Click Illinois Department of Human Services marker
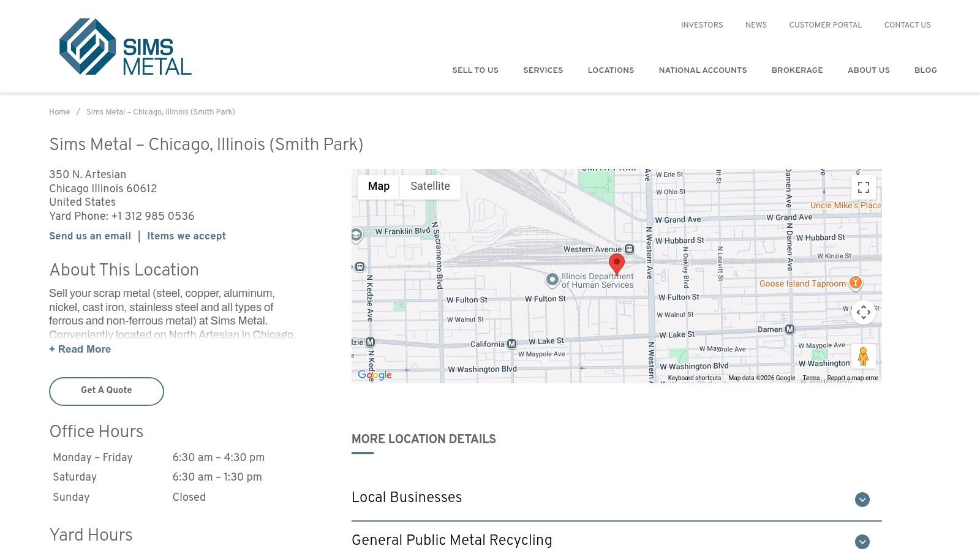The image size is (980, 551). (552, 280)
